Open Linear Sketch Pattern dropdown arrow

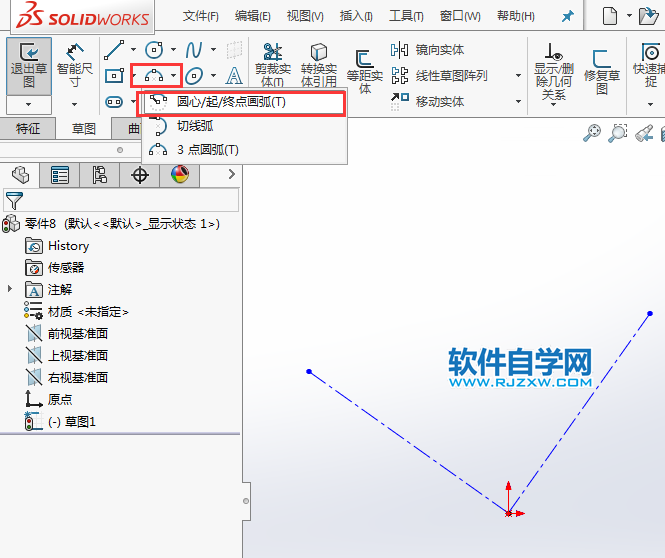click(x=518, y=76)
